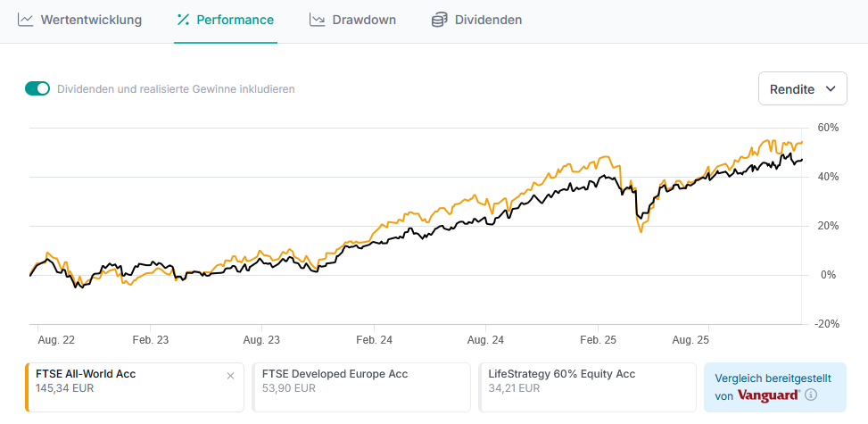Image resolution: width=868 pixels, height=424 pixels.
Task: Click the Wertentwicklung line chart icon
Action: (x=26, y=20)
